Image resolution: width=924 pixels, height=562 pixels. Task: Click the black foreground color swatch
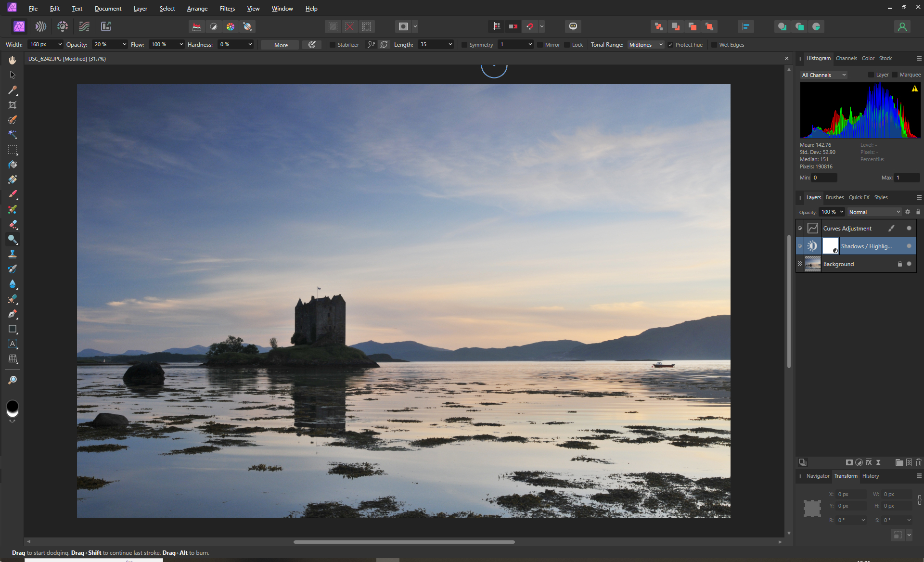coord(13,406)
